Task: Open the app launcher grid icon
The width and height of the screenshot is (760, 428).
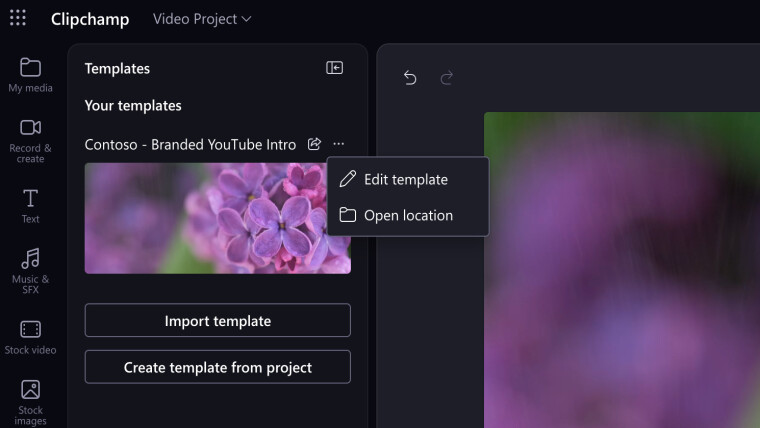Action: pos(18,18)
